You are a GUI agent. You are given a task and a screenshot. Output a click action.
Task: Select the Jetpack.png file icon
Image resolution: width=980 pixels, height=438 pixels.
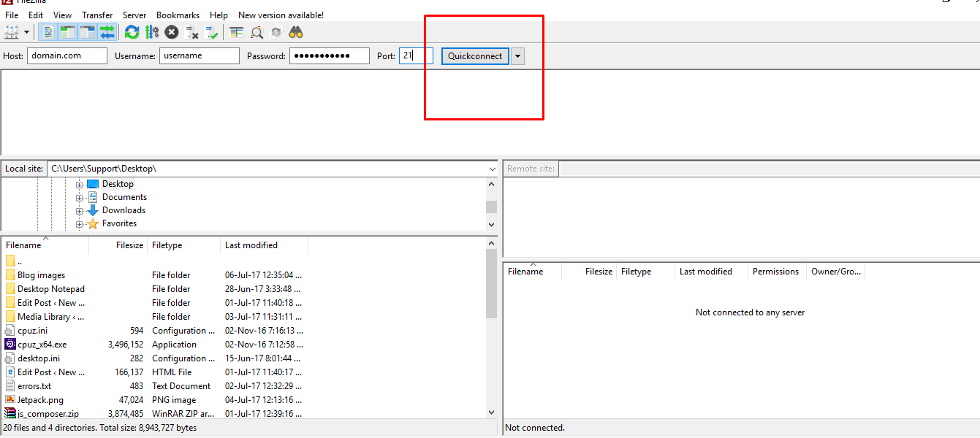tap(10, 400)
